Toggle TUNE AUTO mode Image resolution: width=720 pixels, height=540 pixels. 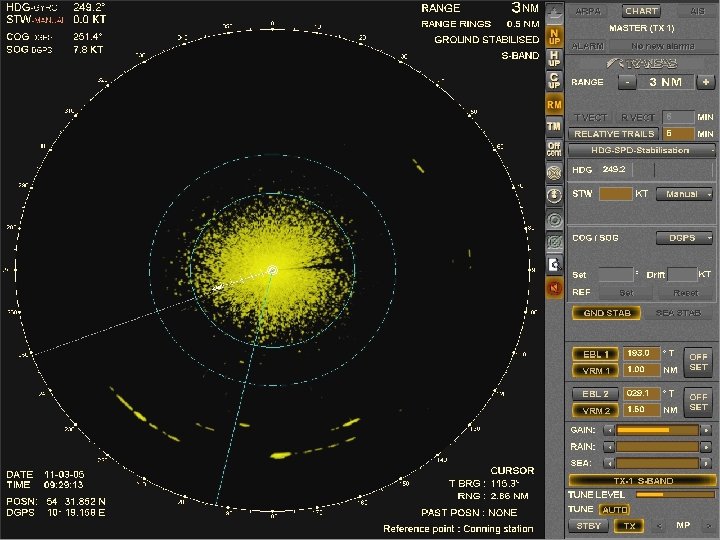point(614,510)
